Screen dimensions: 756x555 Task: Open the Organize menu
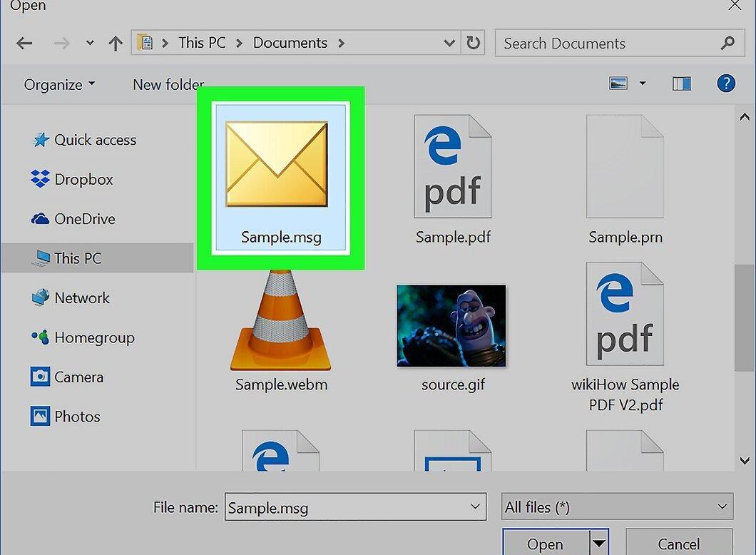pos(59,85)
